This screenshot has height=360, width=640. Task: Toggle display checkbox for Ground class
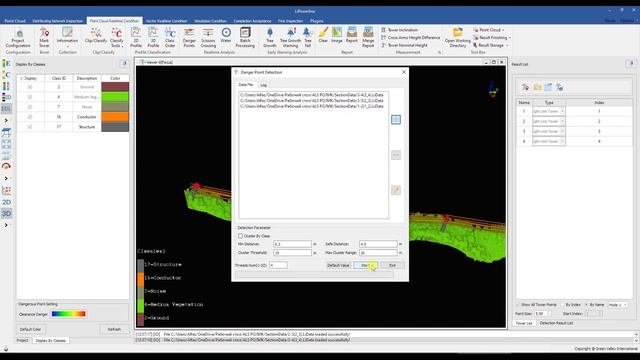click(x=30, y=87)
